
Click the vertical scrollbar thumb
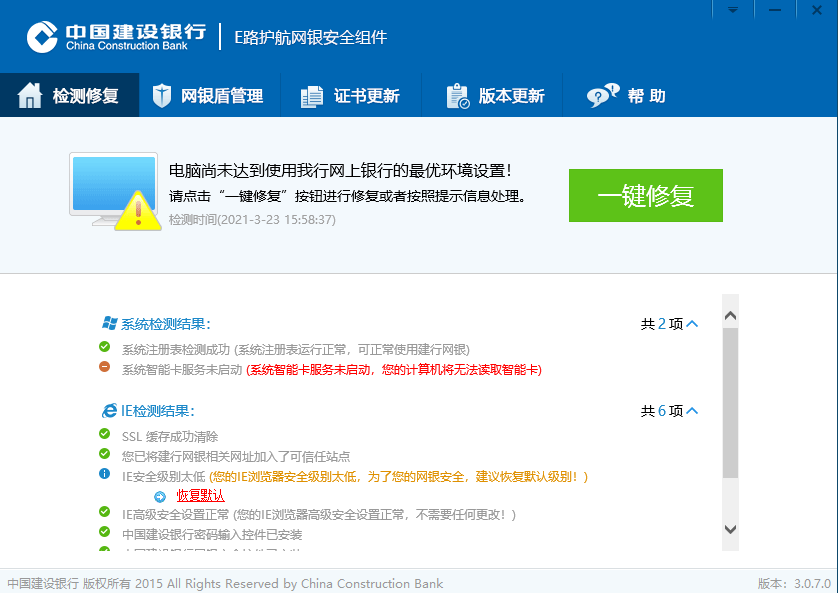[x=731, y=403]
